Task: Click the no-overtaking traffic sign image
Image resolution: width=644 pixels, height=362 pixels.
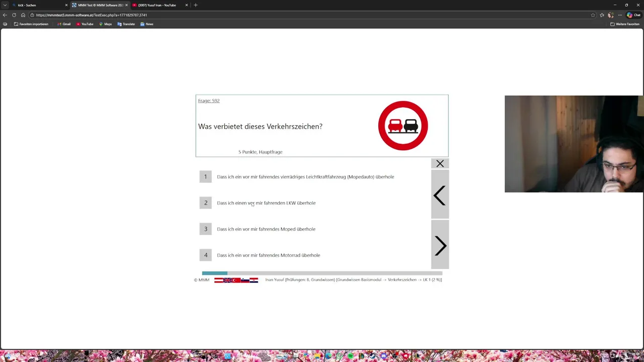Action: pyautogui.click(x=403, y=126)
